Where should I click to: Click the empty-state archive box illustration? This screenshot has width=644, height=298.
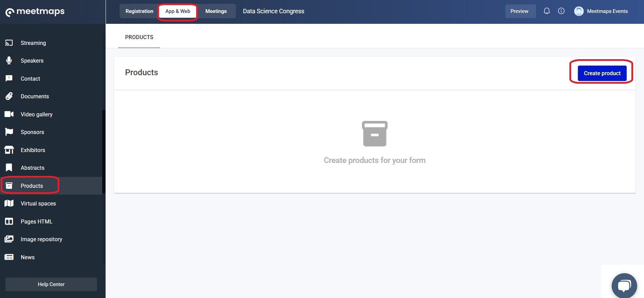coord(375,134)
